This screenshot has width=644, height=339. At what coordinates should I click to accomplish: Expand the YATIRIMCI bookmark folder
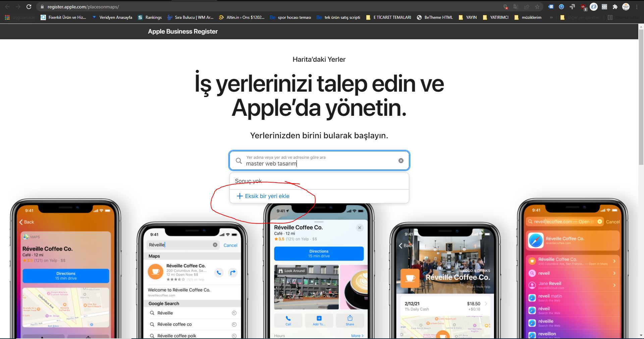click(x=495, y=17)
